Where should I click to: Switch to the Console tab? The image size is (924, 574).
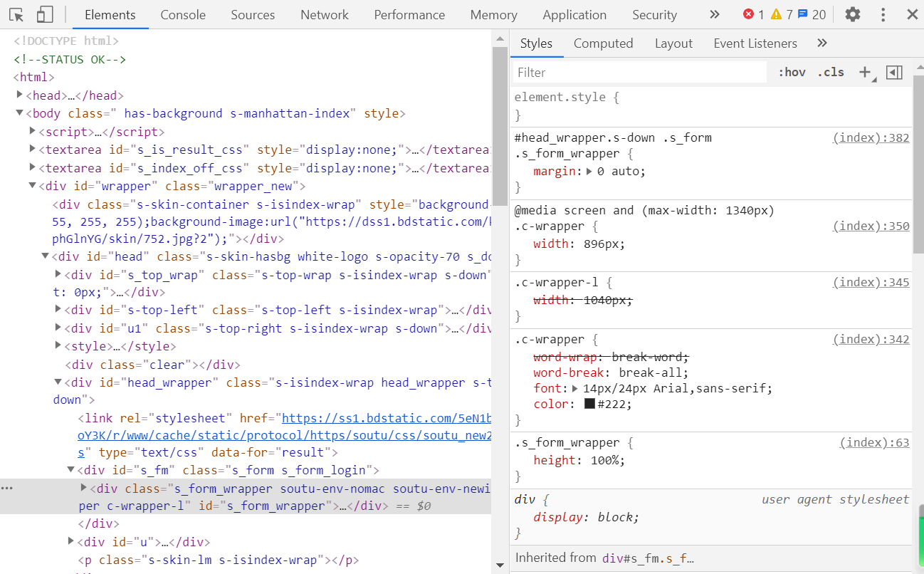click(183, 14)
